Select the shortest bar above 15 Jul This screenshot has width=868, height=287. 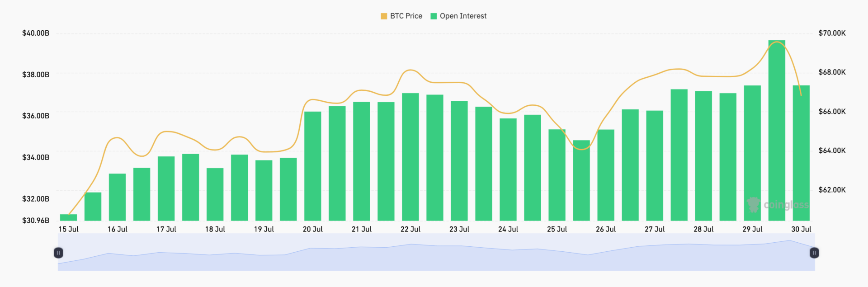point(68,217)
